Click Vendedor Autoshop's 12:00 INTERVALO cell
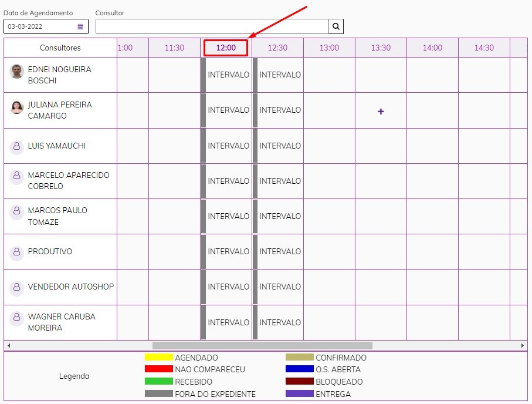 (226, 287)
